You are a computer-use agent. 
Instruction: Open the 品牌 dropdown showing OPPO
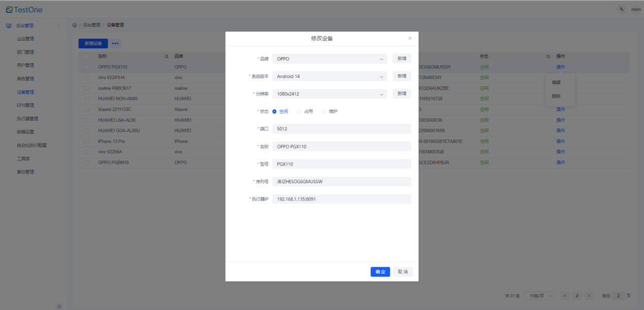(x=330, y=59)
